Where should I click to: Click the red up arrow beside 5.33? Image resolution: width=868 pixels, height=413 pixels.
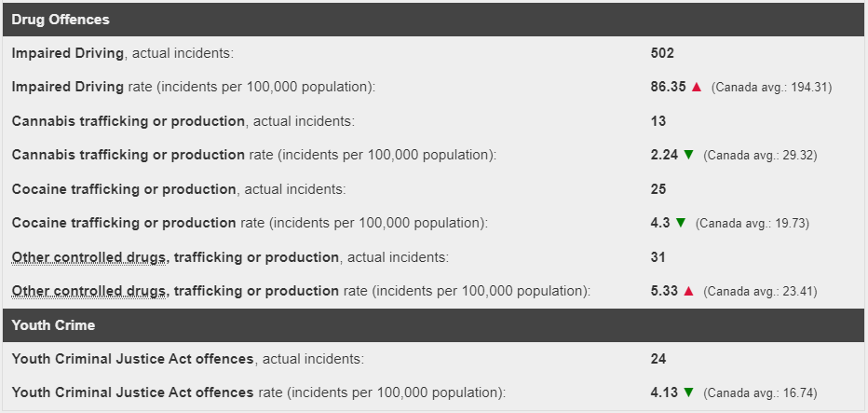click(688, 291)
